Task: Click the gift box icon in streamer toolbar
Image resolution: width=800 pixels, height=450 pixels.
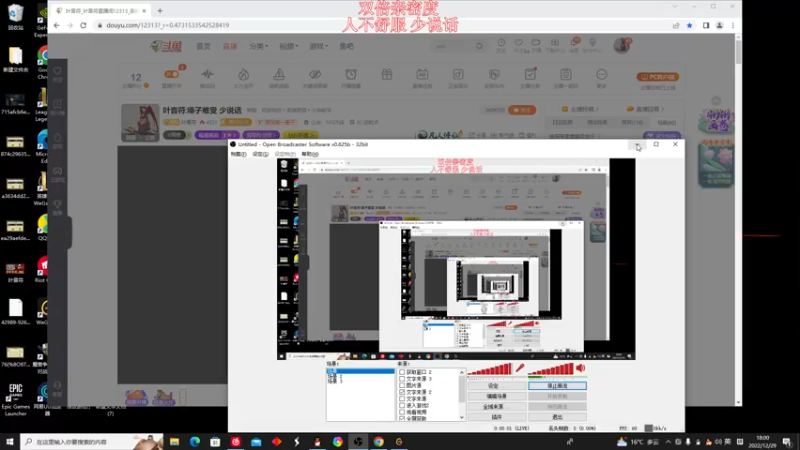Action: 387,74
